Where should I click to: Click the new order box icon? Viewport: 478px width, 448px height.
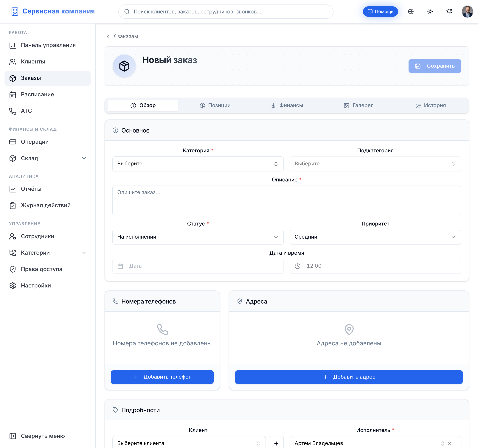[124, 66]
